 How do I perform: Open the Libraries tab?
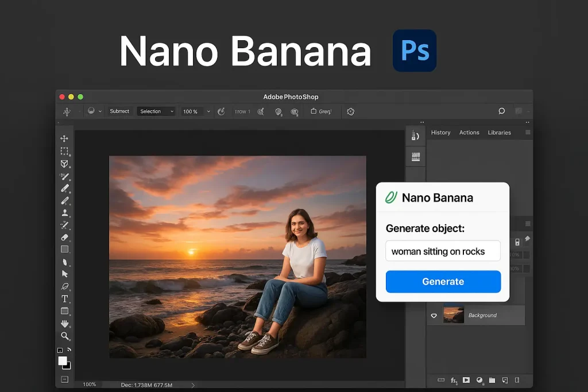(x=499, y=133)
